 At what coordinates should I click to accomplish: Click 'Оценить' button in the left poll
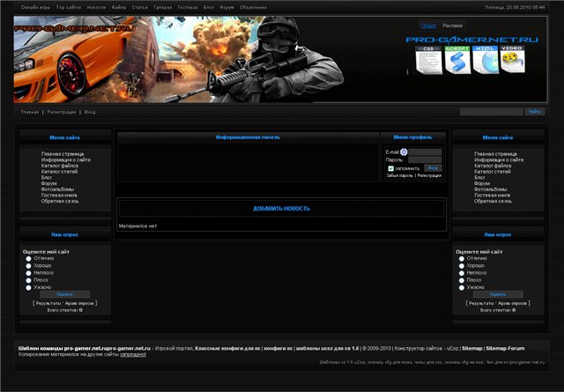64,294
